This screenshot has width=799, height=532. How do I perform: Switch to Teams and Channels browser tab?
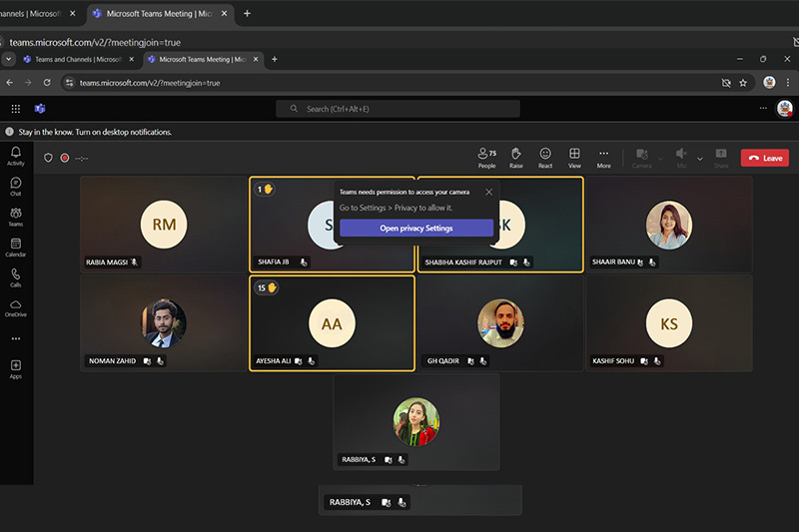coord(70,59)
